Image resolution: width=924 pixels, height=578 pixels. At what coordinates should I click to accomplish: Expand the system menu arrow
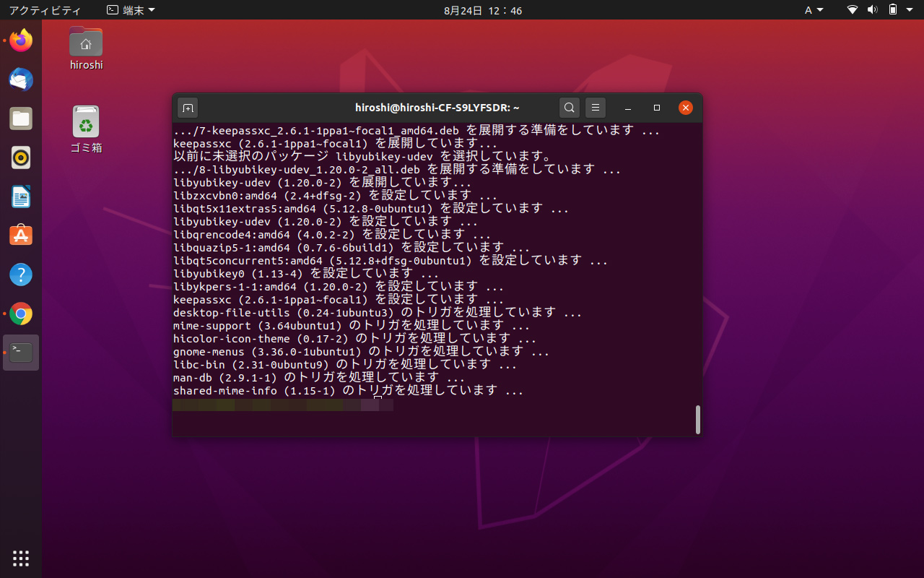[911, 10]
